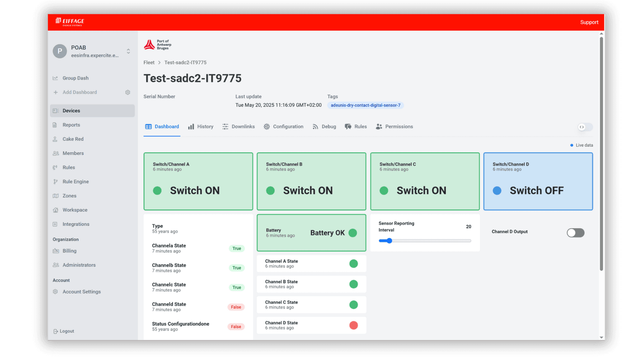Click the Channela State True badge
This screenshot has width=644, height=362.
coord(236,249)
